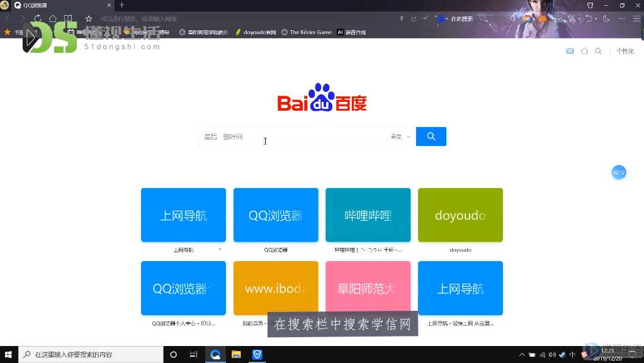Toggle night mode moon icon
Viewport: 644px width, 363px height.
point(606,18)
